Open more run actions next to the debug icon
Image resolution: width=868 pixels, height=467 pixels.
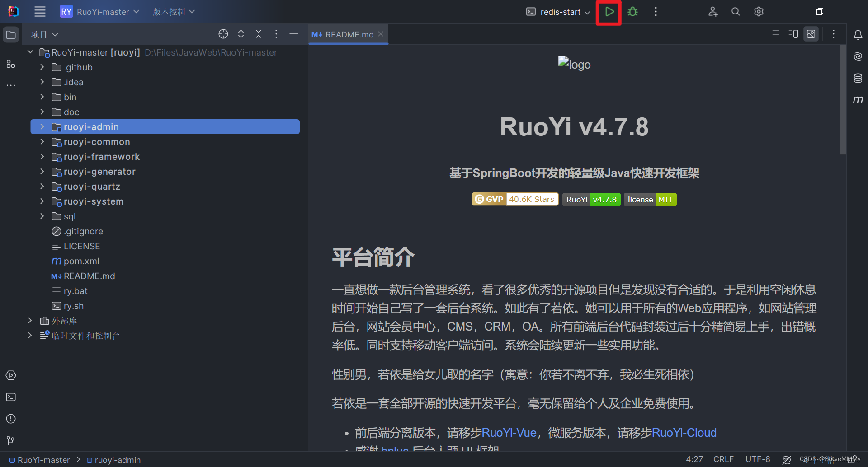656,12
